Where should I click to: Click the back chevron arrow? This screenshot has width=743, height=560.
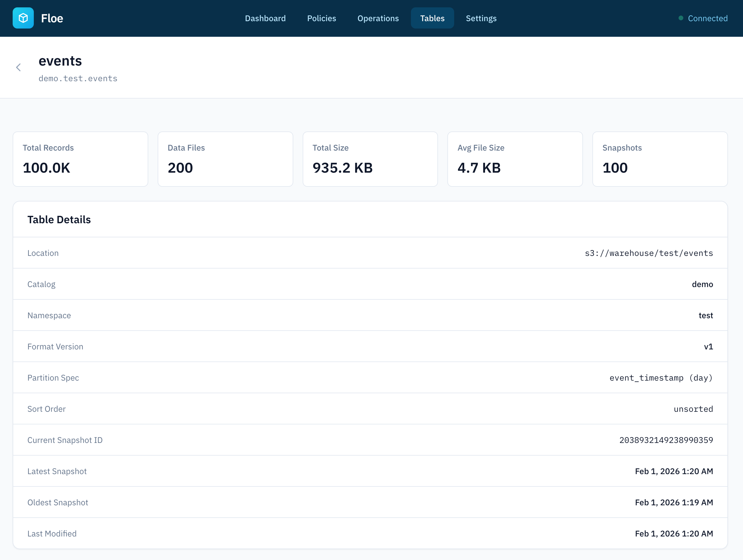coord(19,68)
